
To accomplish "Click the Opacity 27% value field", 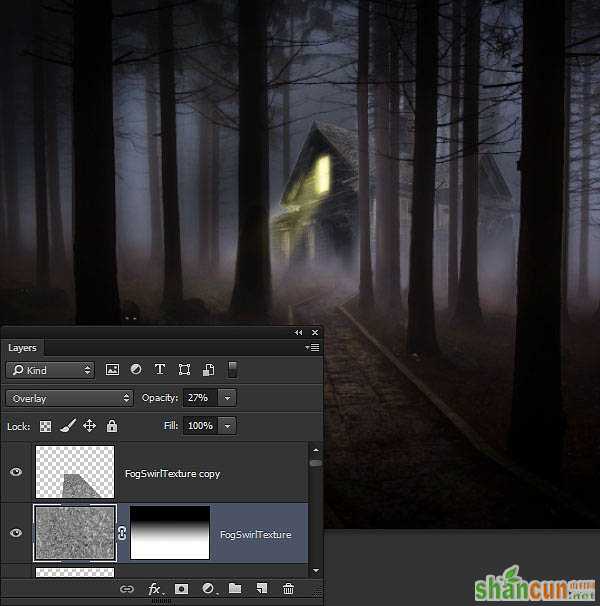I will pyautogui.click(x=200, y=398).
